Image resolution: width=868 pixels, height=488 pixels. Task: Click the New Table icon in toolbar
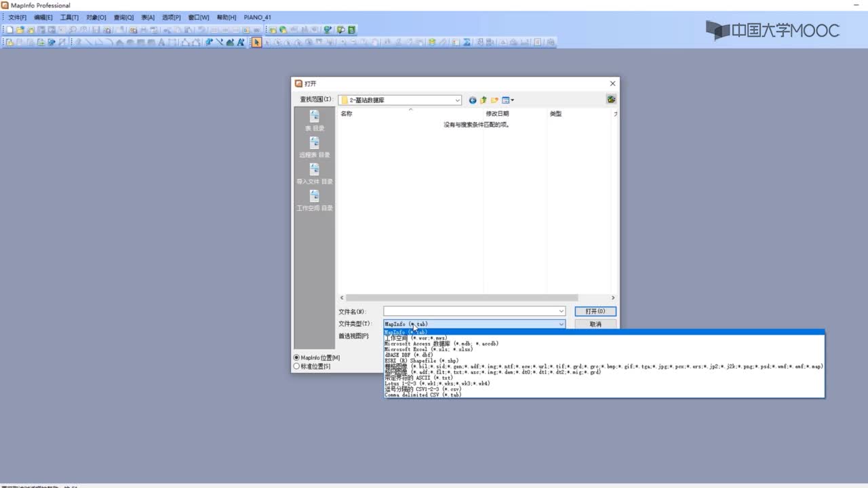click(x=9, y=30)
